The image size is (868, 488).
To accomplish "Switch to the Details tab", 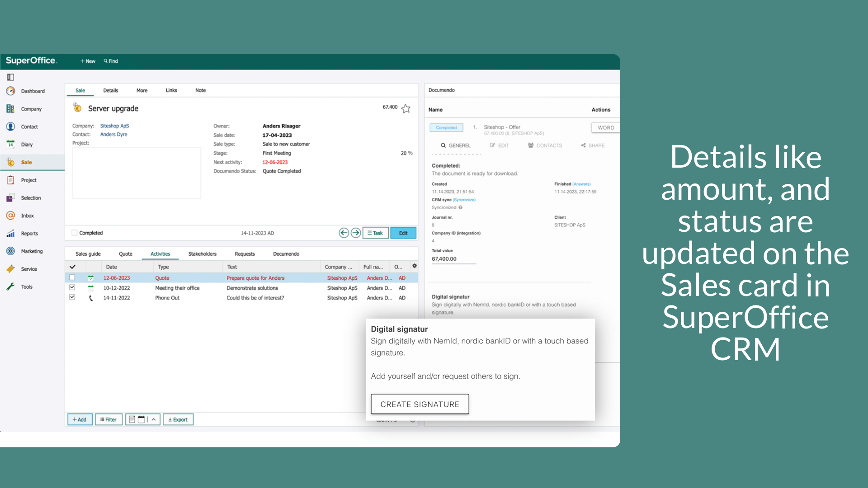I will pos(111,90).
